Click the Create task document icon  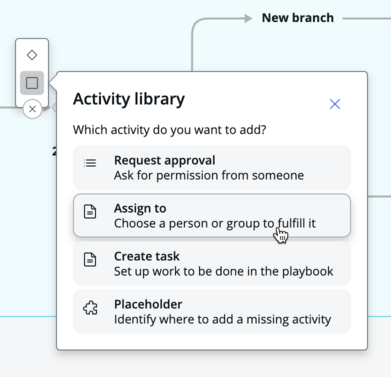(90, 260)
